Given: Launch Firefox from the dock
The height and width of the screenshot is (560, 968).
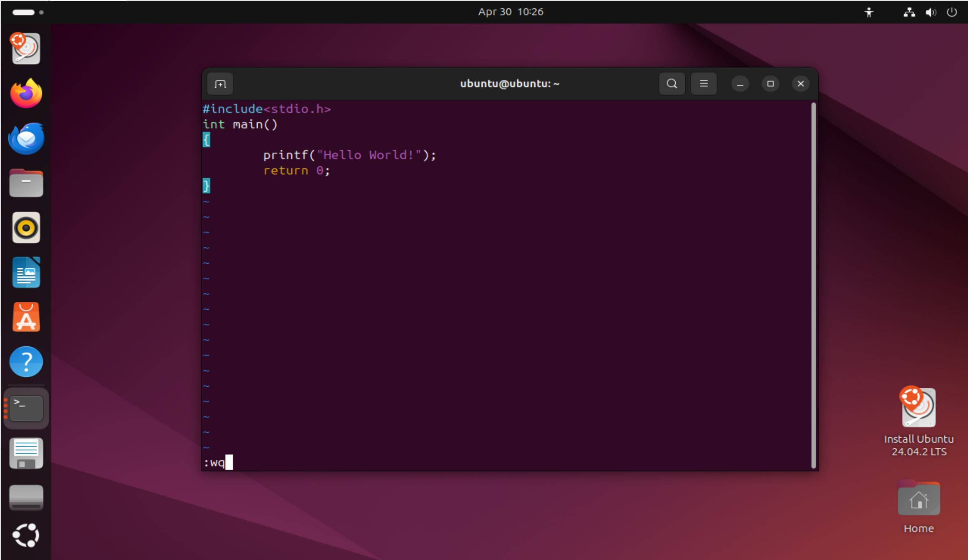Looking at the screenshot, I should coord(26,93).
